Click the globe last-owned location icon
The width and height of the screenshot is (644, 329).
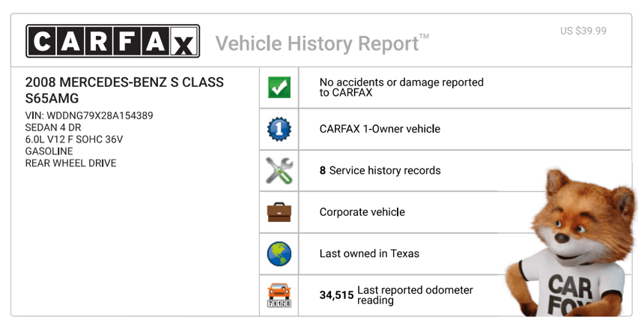279,254
